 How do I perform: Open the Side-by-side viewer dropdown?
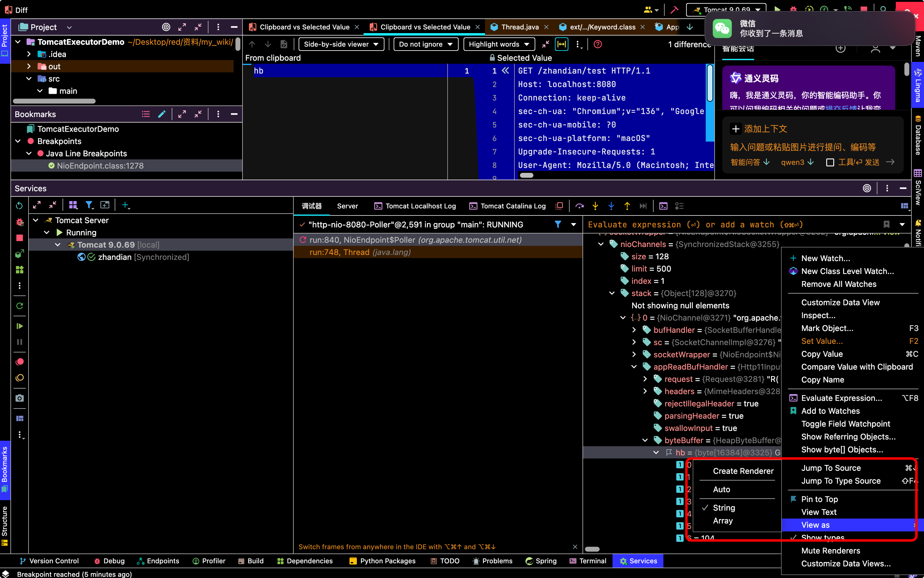(341, 44)
